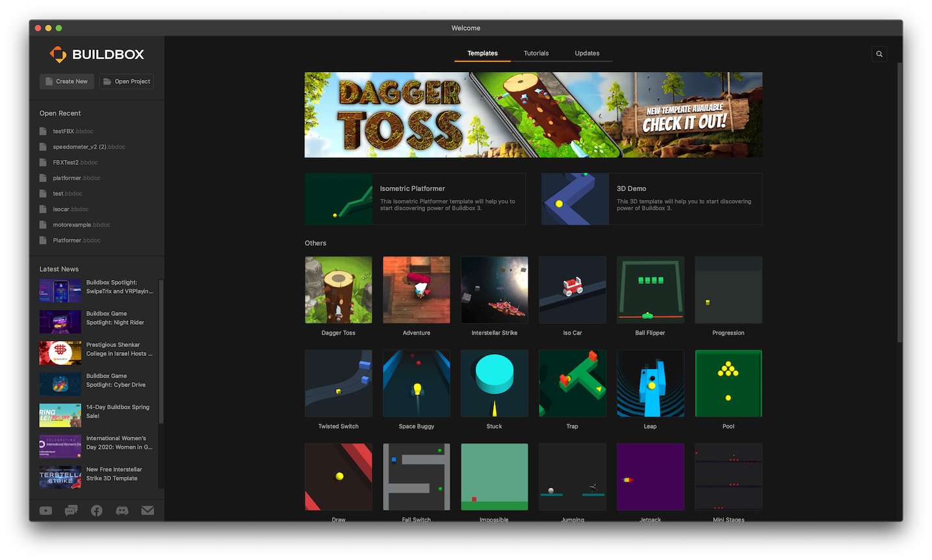Select the Ball Flipper template thumbnail

(x=651, y=290)
